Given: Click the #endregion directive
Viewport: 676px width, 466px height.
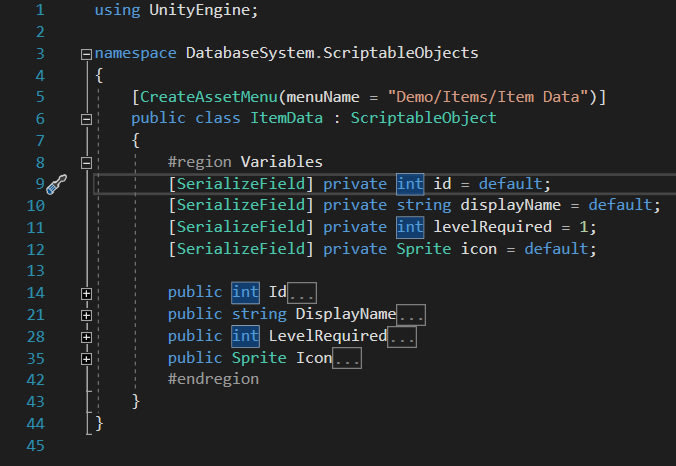Looking at the screenshot, I should [x=213, y=380].
